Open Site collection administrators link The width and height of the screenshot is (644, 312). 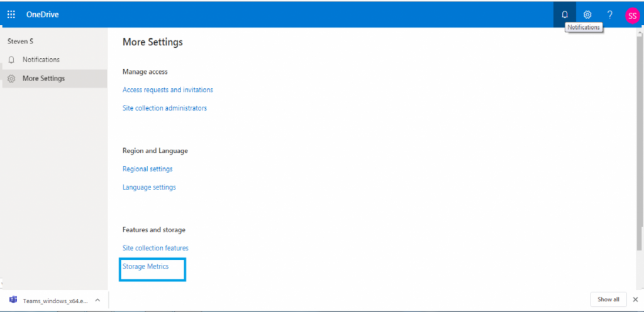165,108
